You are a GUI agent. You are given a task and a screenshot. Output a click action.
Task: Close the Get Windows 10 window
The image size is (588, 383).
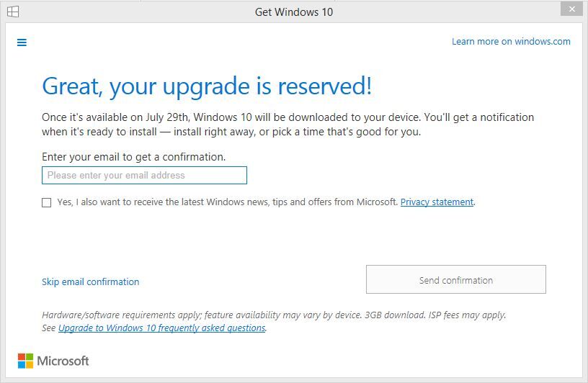point(571,9)
